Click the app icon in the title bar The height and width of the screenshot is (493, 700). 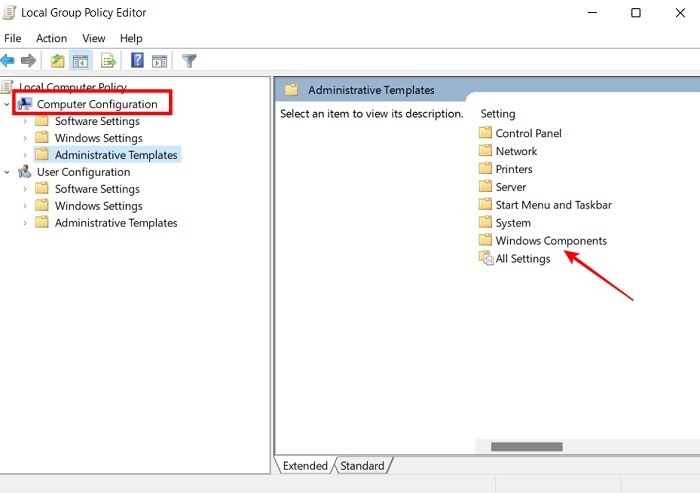[x=9, y=13]
